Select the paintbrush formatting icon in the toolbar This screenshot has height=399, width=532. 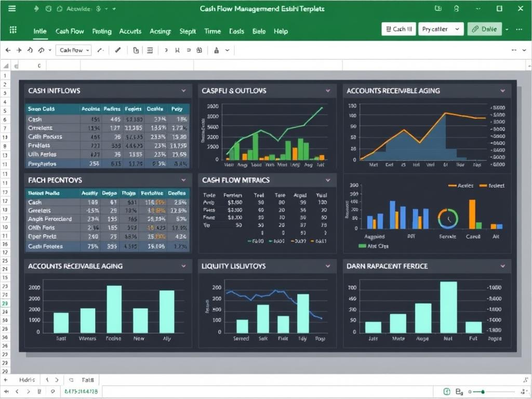(118, 50)
